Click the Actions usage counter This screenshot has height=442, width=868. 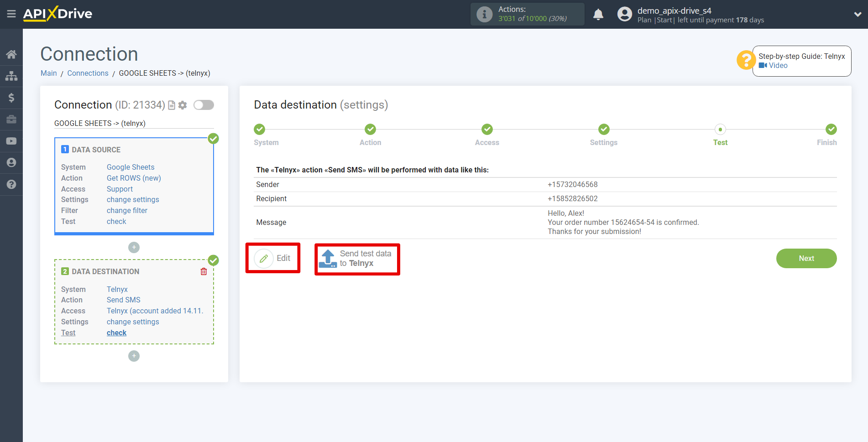pyautogui.click(x=533, y=19)
